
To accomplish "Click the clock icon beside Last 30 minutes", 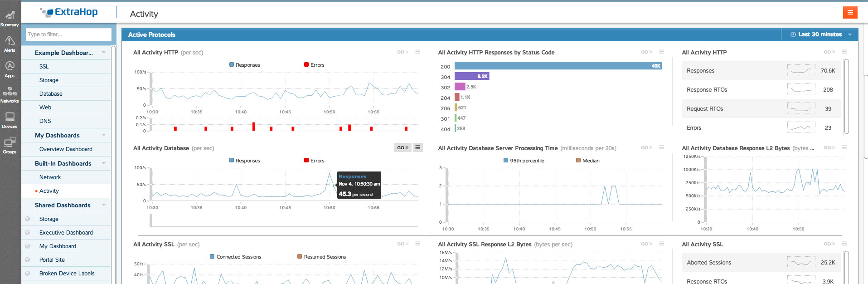I will [x=793, y=34].
